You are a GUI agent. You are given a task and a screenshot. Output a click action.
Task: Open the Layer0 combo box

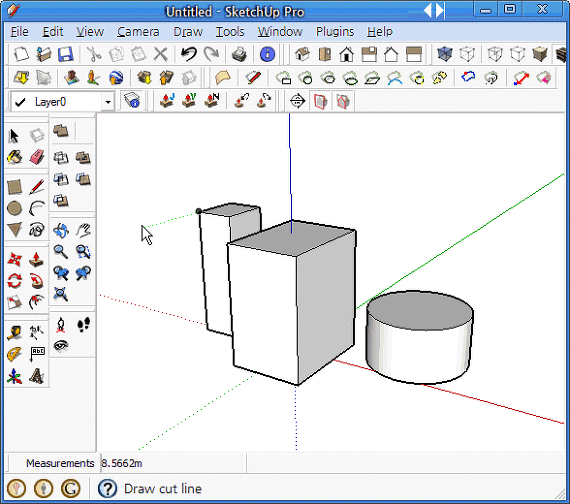point(63,102)
